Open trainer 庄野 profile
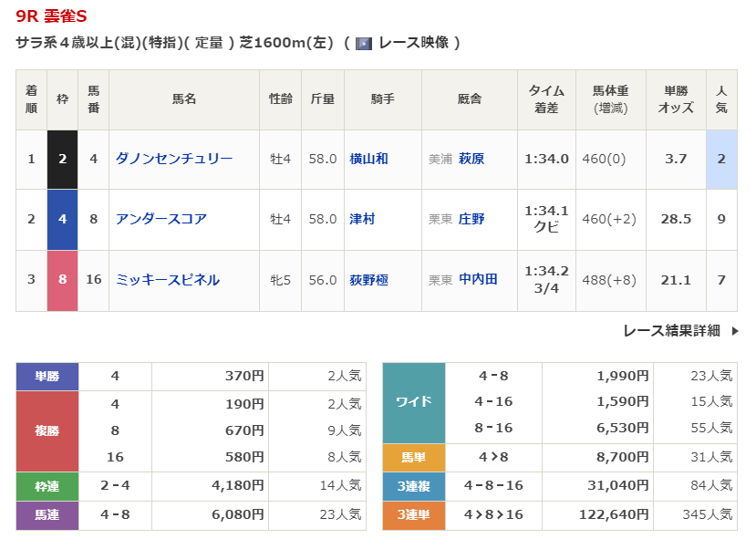 pyautogui.click(x=471, y=219)
